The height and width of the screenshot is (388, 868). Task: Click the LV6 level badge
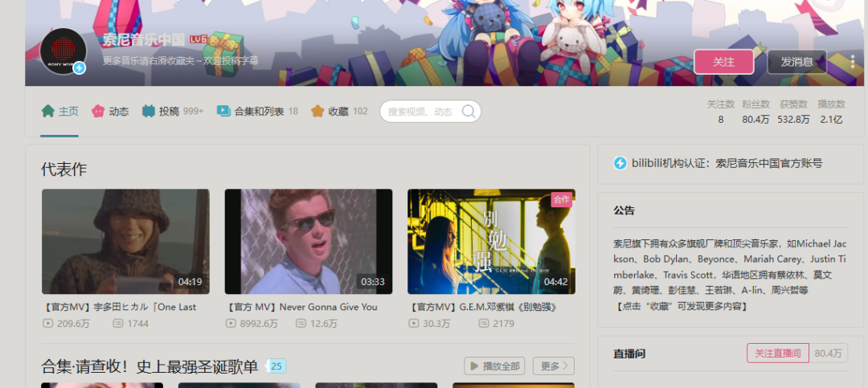[x=198, y=39]
